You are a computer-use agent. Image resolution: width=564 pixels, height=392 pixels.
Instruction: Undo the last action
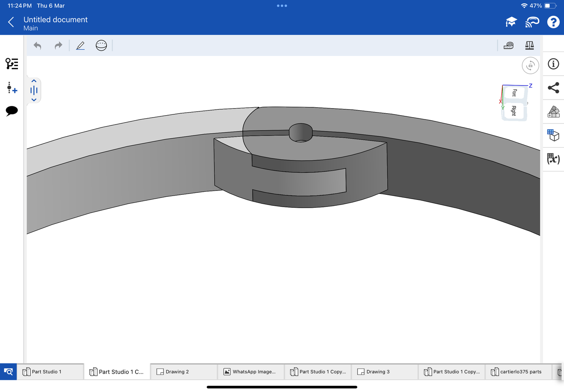pos(37,46)
